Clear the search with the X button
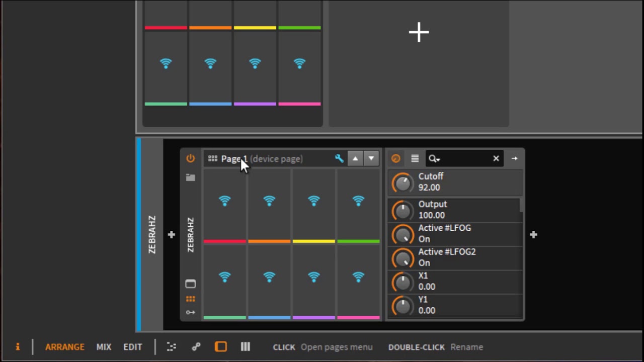644x362 pixels. click(496, 158)
